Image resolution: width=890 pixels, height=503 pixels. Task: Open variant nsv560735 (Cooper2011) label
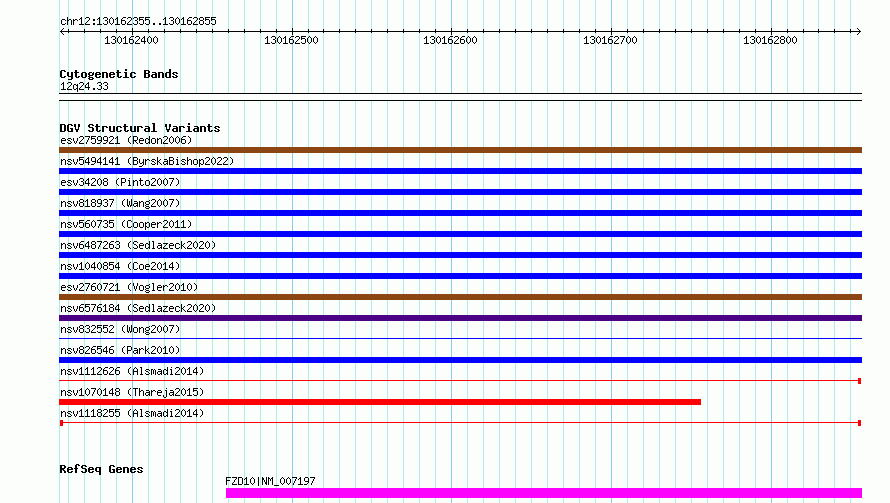pos(126,224)
